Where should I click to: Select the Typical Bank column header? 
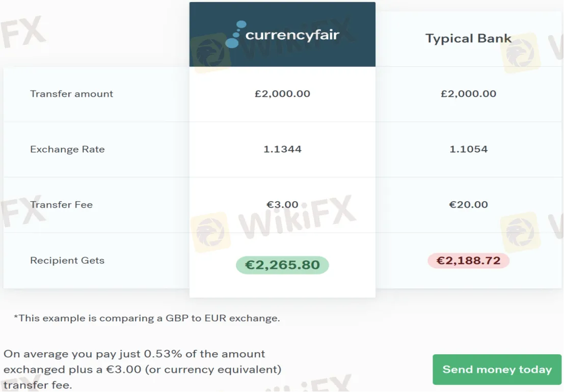(x=468, y=38)
